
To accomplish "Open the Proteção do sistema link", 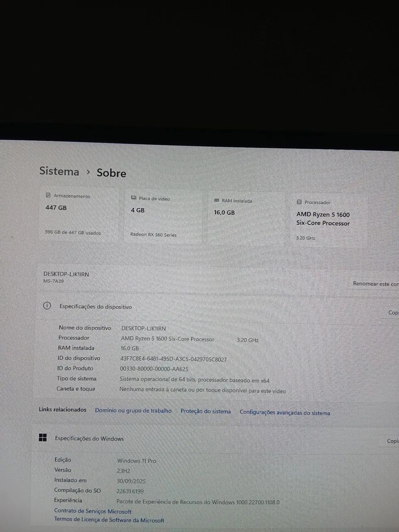I will point(206,411).
